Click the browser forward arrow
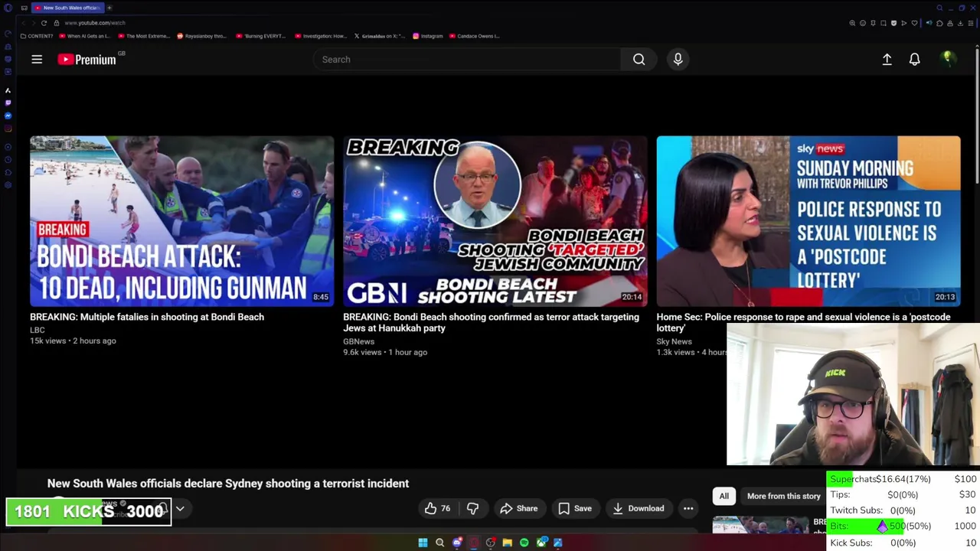Viewport: 980px width, 551px height. [33, 23]
